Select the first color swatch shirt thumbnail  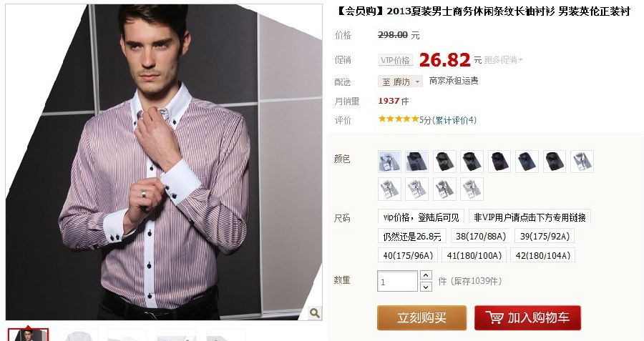(x=390, y=162)
